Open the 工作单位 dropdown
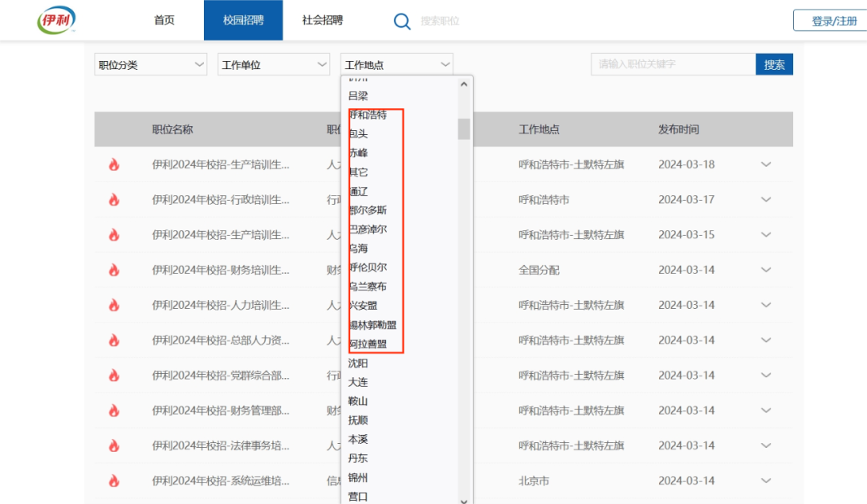The width and height of the screenshot is (867, 504). [274, 65]
